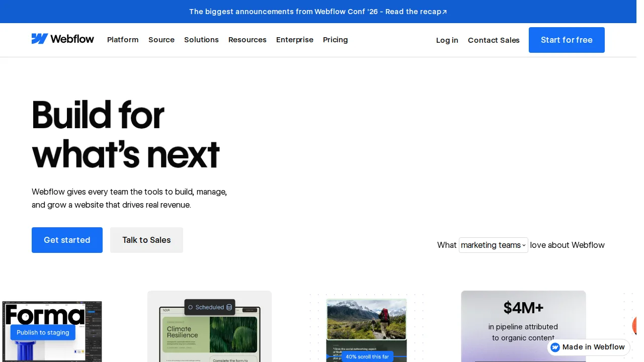
Task: Open the Platform menu
Action: [123, 40]
